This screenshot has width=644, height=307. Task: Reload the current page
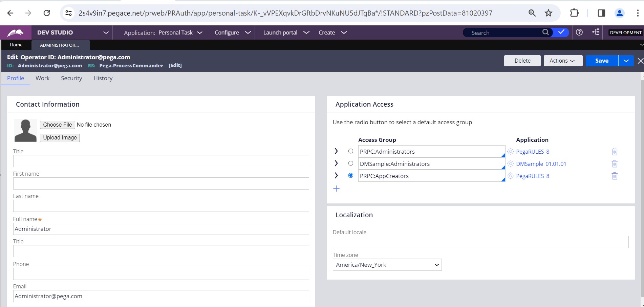47,13
